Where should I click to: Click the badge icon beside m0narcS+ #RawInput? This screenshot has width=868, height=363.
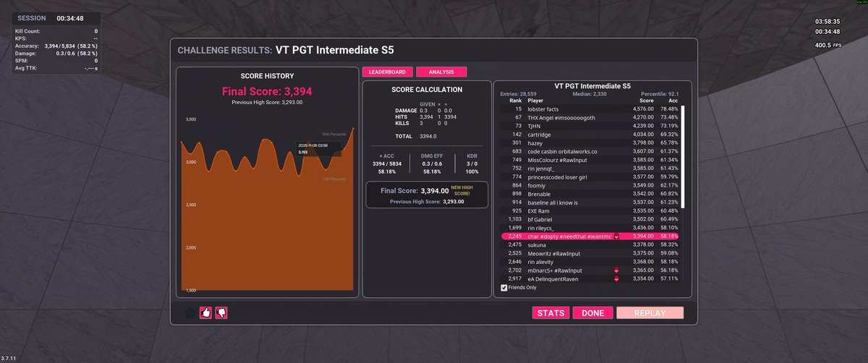click(616, 270)
